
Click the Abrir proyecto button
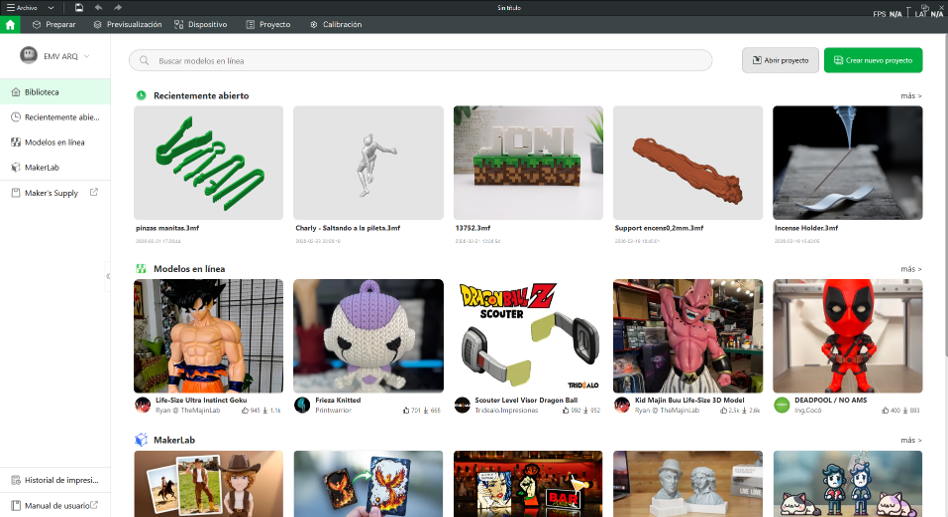tap(780, 60)
